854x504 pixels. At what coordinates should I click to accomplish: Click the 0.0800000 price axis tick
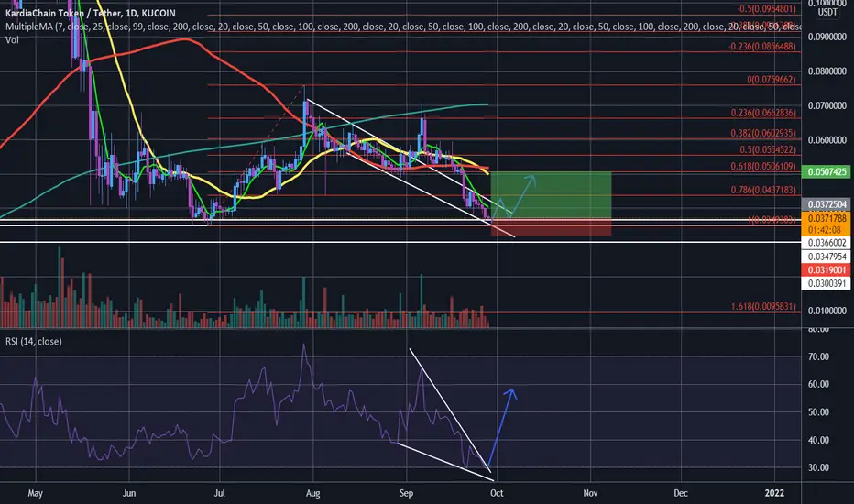827,71
